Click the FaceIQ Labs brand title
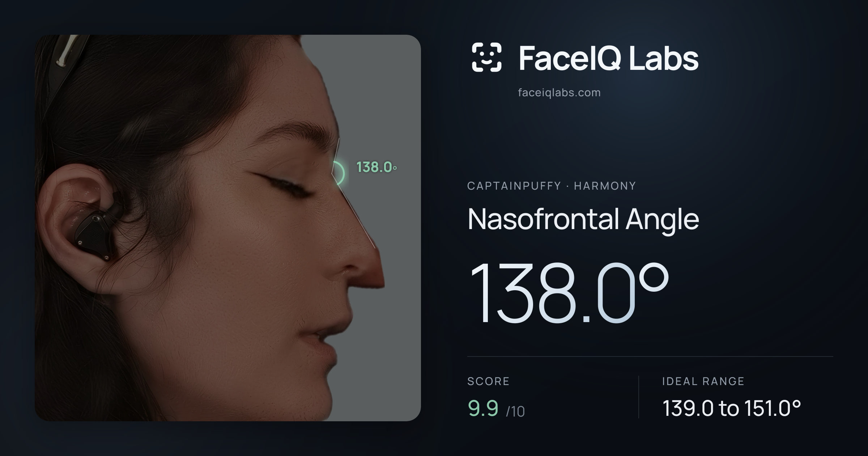The image size is (868, 456). coord(609,58)
